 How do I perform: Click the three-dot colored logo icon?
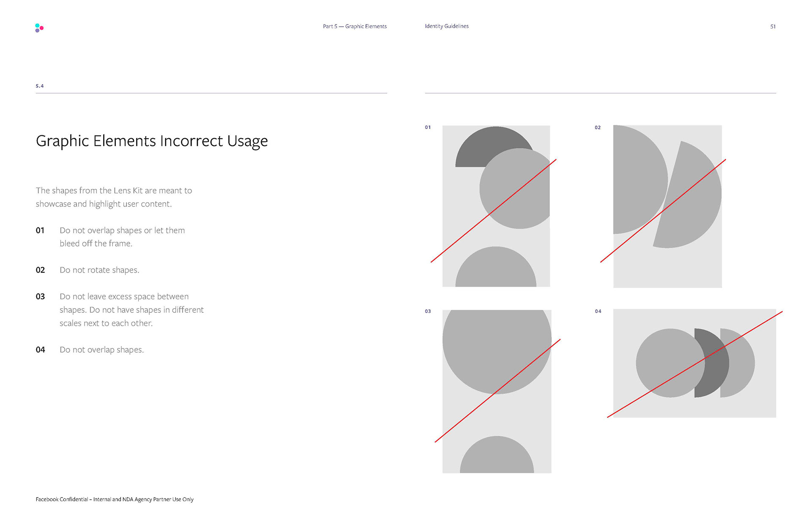click(x=39, y=28)
